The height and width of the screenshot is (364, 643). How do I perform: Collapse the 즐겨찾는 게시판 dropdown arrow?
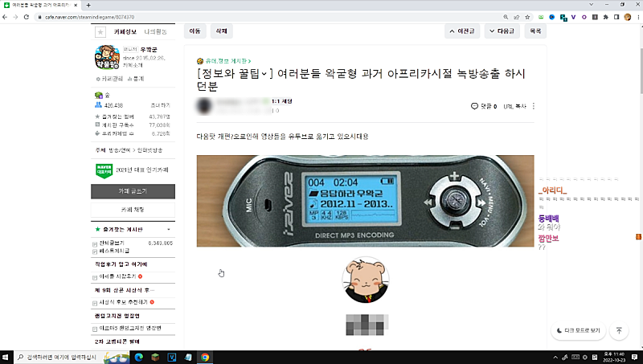point(169,230)
